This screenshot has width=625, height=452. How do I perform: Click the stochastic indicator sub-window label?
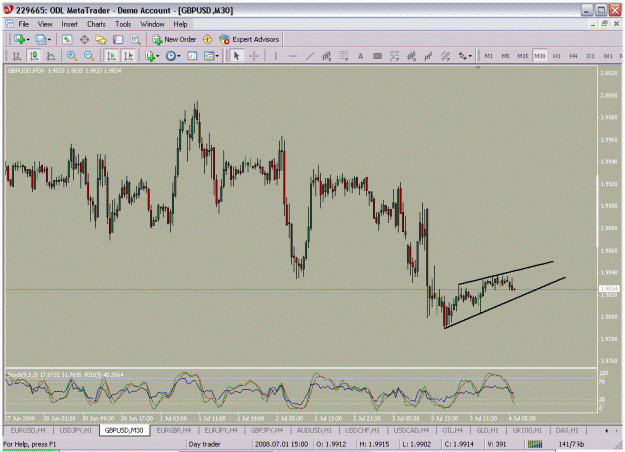coord(65,375)
